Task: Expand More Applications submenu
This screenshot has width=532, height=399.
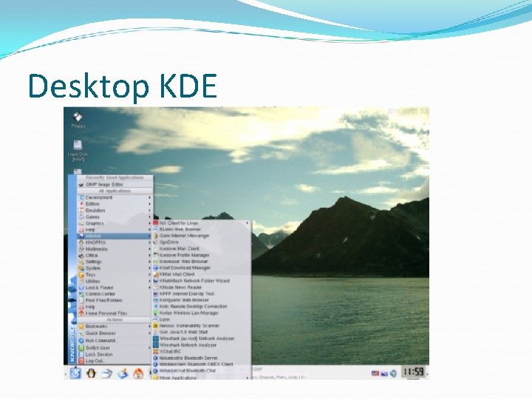Action: coord(202,378)
